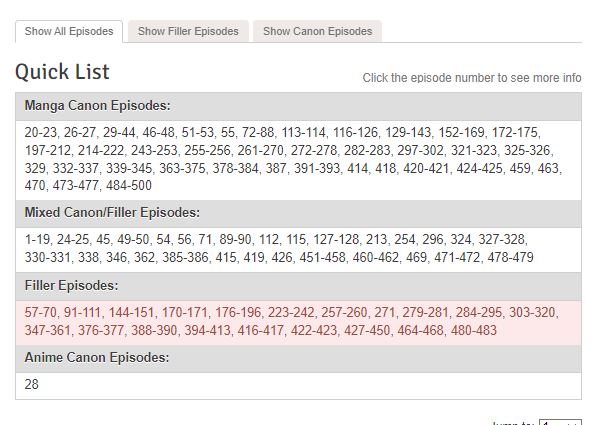Open the Show Filler Episodes tab

[x=188, y=31]
